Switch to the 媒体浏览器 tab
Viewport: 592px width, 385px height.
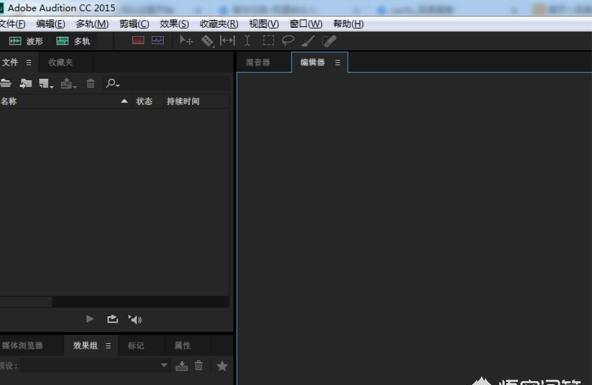[x=22, y=346]
